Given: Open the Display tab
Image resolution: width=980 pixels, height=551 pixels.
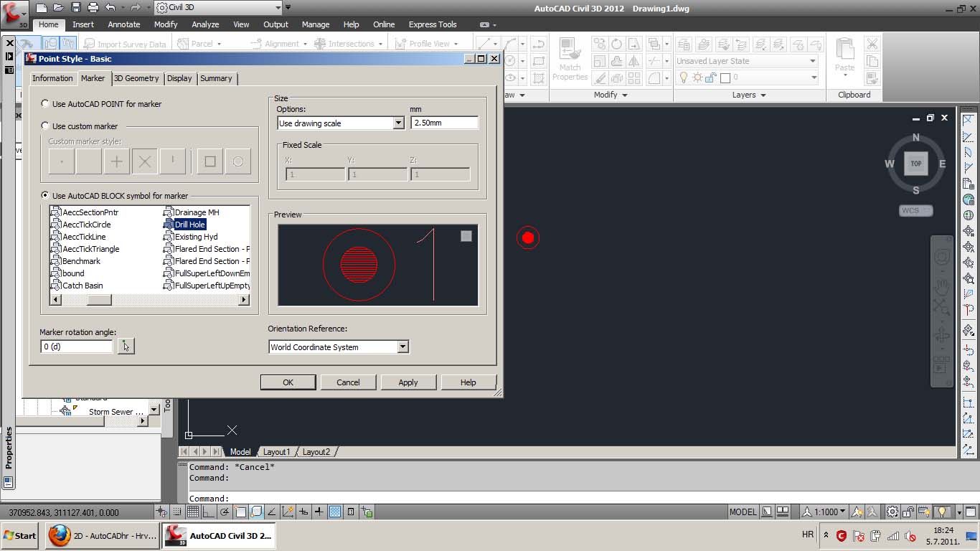Looking at the screenshot, I should (x=179, y=78).
